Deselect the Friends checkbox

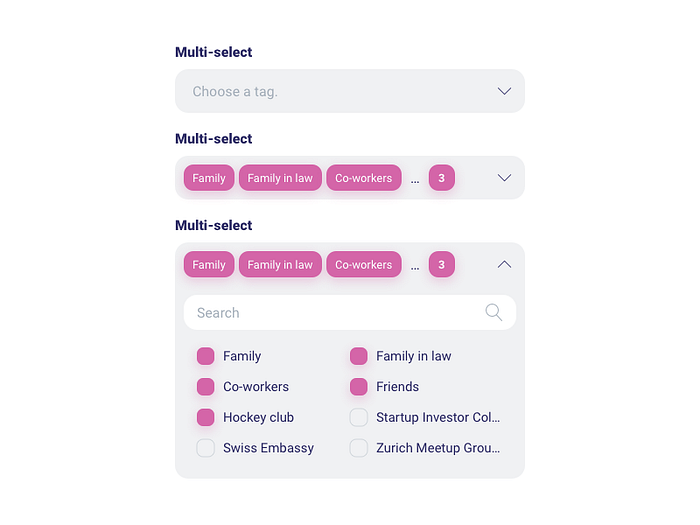click(x=358, y=387)
